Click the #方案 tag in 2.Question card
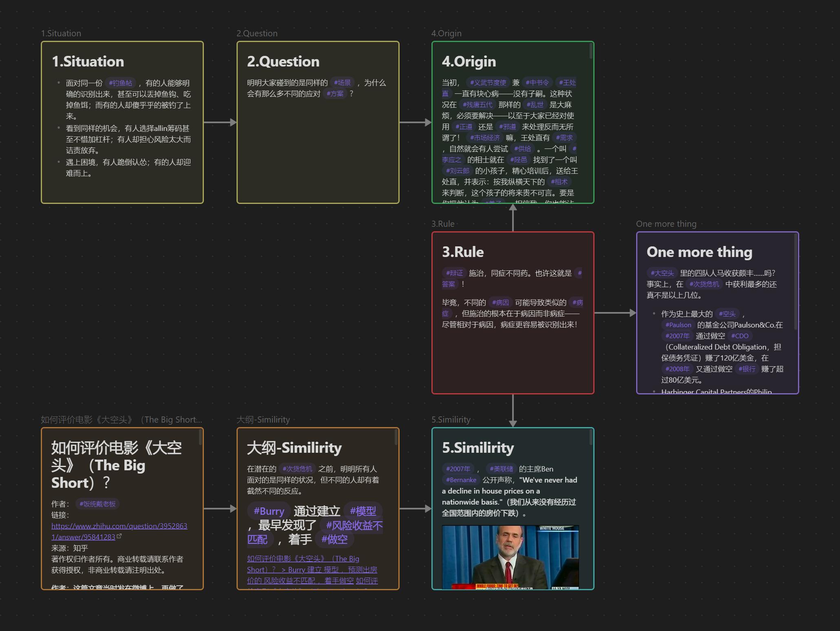This screenshot has height=631, width=840. pyautogui.click(x=335, y=94)
